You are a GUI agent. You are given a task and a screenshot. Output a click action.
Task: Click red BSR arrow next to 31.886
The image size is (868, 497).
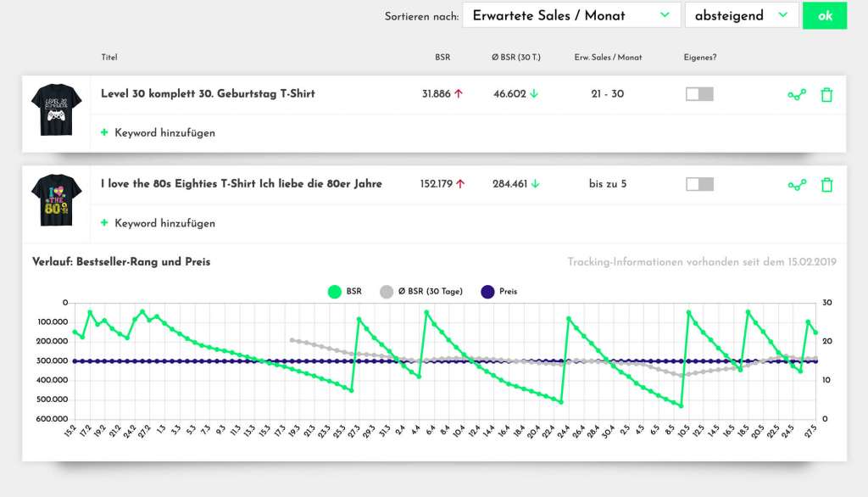point(459,94)
